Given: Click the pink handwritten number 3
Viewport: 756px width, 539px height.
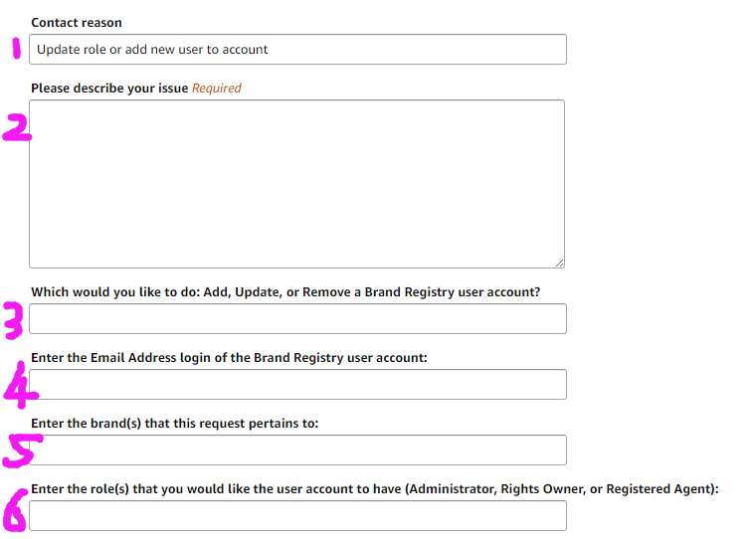Looking at the screenshot, I should (x=14, y=321).
